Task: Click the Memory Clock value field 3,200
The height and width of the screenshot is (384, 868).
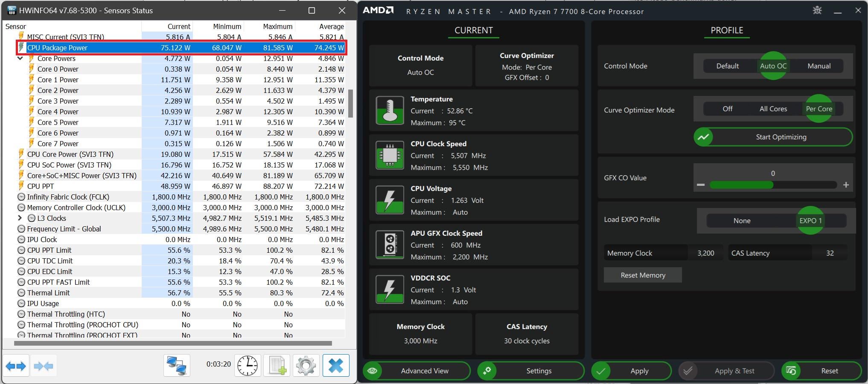Action: (x=705, y=253)
